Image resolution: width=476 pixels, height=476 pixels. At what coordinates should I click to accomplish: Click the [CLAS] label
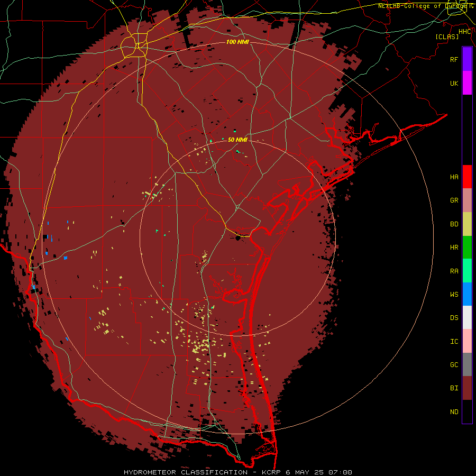click(x=447, y=36)
